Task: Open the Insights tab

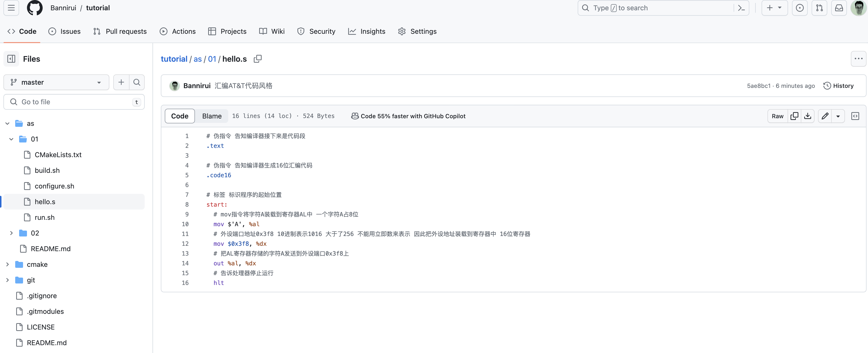Action: coord(367,31)
